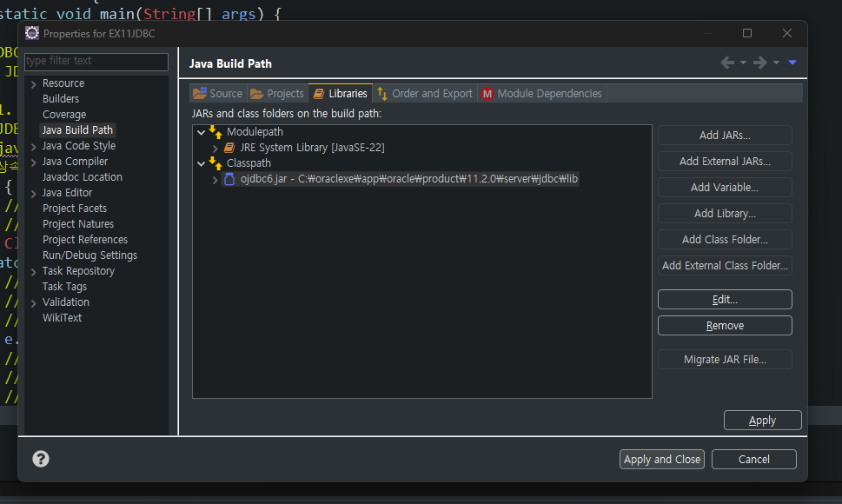842x504 pixels.
Task: Click the Classpath node icon
Action: pyautogui.click(x=215, y=162)
